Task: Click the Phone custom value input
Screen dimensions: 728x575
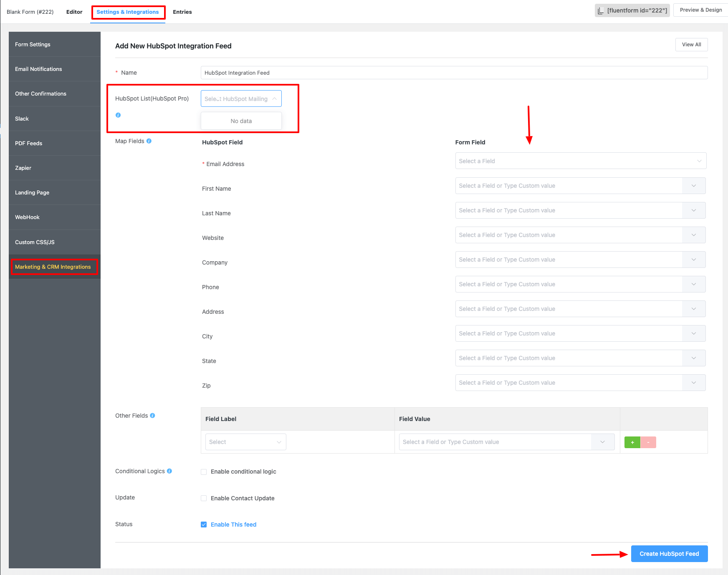Action: tap(569, 284)
